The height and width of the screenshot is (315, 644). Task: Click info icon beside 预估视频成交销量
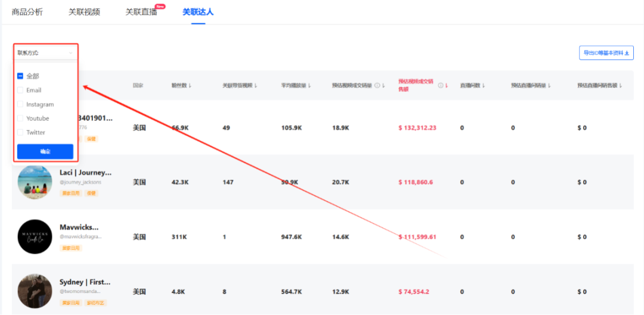[377, 86]
